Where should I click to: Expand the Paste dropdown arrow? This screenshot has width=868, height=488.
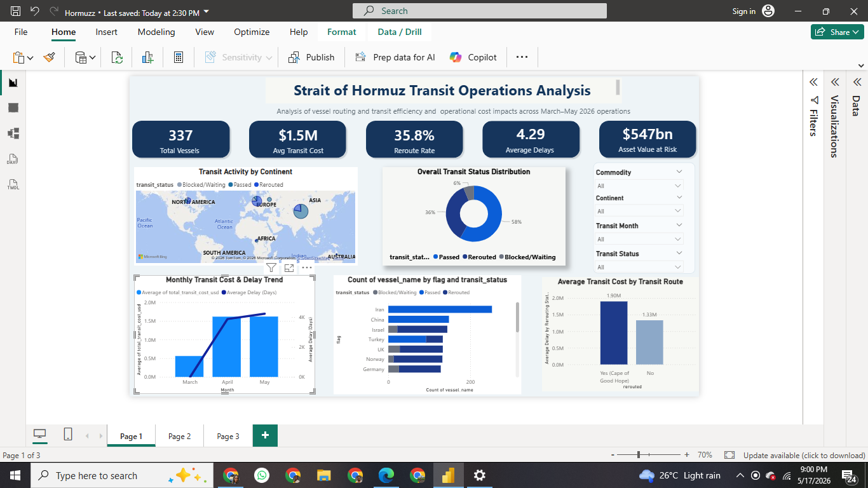(x=30, y=58)
